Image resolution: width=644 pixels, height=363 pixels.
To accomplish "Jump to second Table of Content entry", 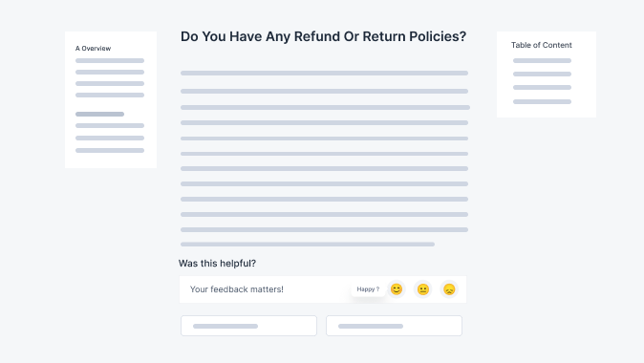I will click(x=542, y=75).
